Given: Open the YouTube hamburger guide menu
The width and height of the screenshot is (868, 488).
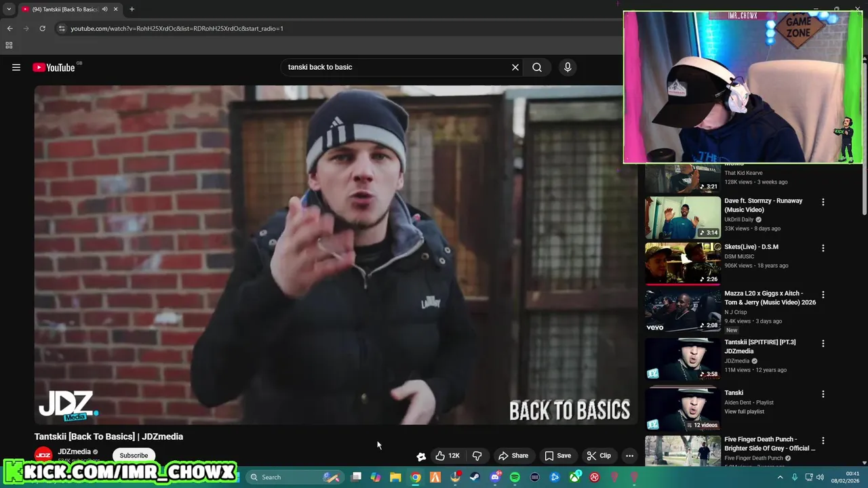Looking at the screenshot, I should tap(16, 67).
